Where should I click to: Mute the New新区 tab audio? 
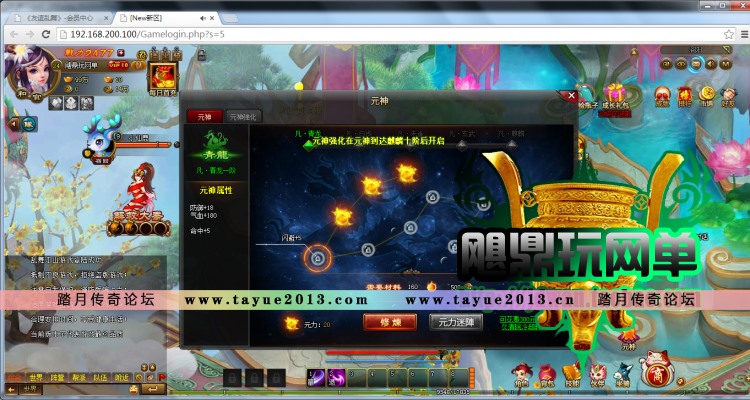click(x=203, y=18)
